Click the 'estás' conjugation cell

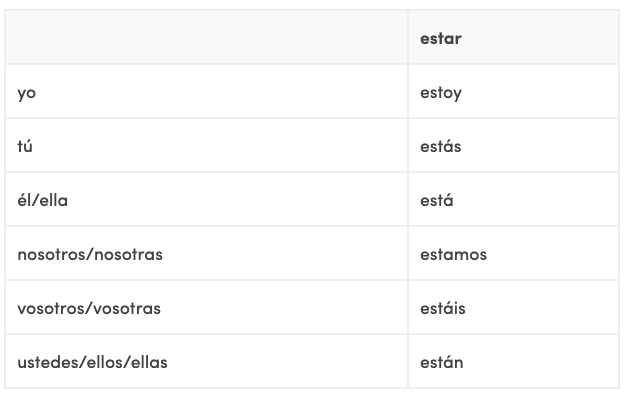coord(513,145)
